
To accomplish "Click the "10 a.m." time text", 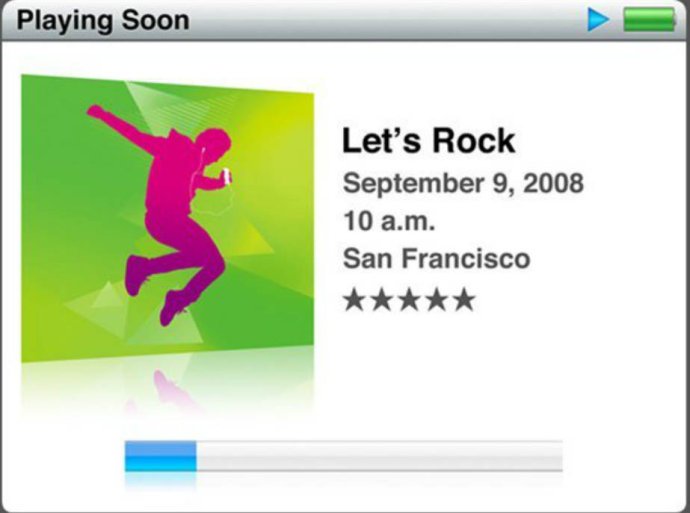I will tap(389, 221).
